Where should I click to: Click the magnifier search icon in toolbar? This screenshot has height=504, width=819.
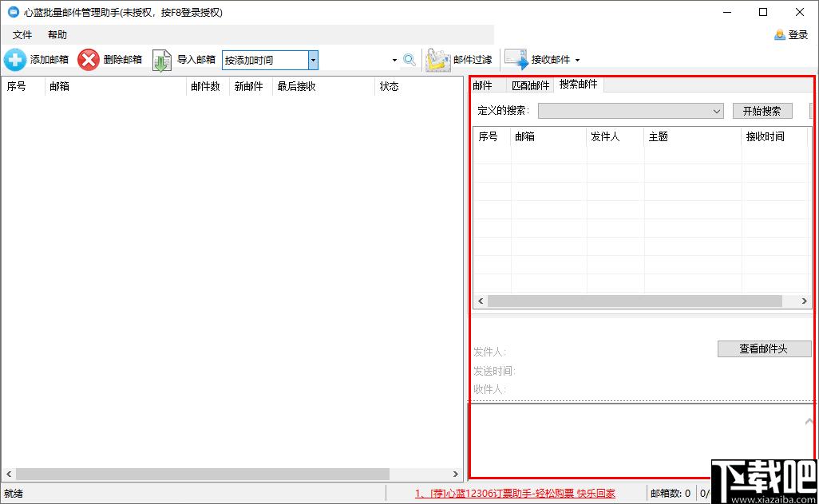tap(409, 60)
